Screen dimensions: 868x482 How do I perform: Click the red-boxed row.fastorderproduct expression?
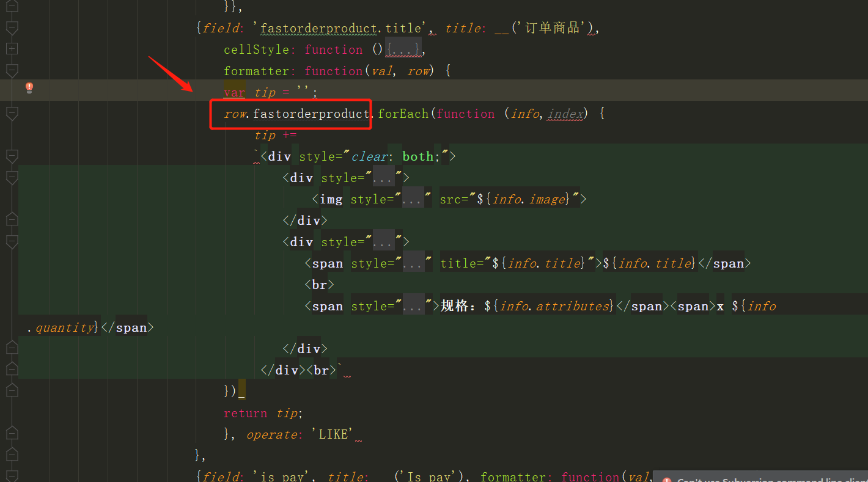point(290,114)
